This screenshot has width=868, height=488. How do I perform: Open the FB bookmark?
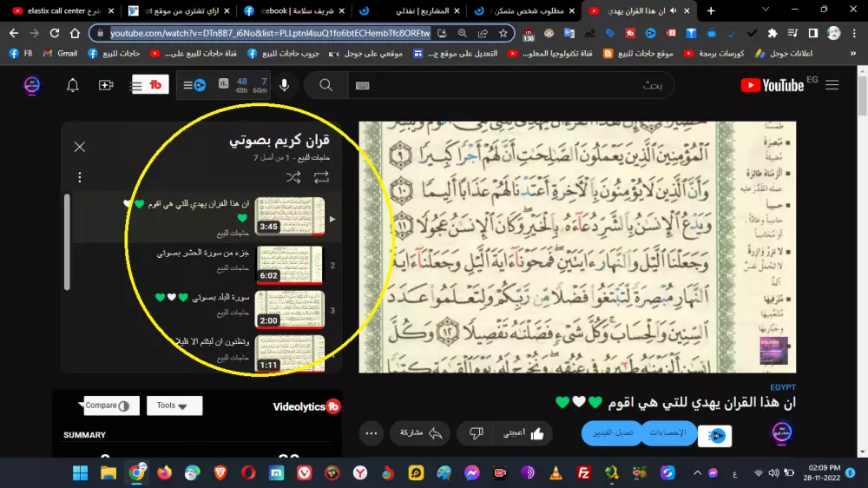[21, 54]
